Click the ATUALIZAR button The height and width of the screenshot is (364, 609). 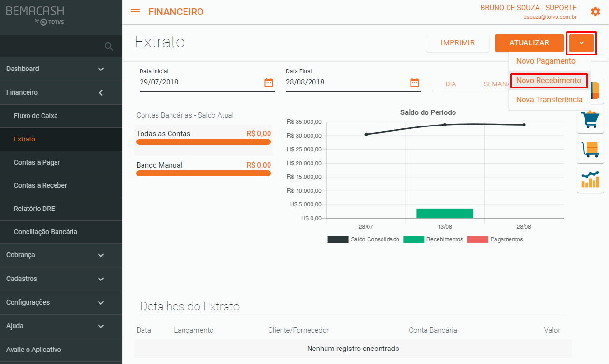[529, 43]
